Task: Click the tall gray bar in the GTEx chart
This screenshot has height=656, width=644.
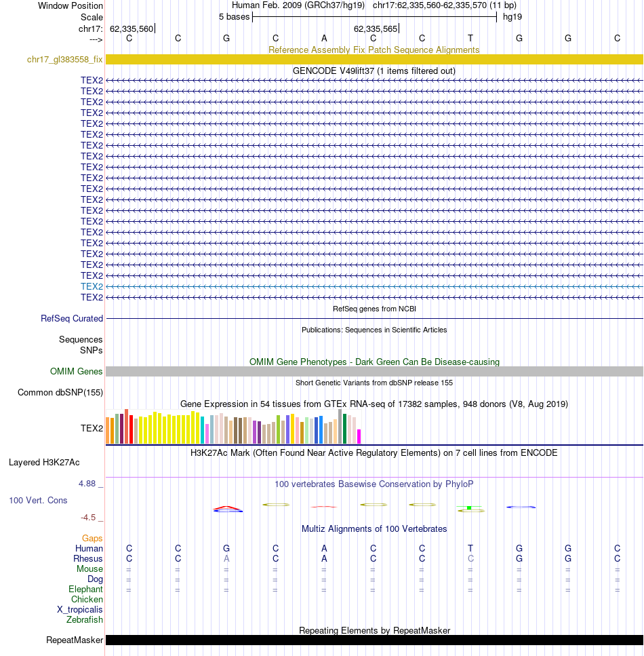Action: (x=340, y=426)
